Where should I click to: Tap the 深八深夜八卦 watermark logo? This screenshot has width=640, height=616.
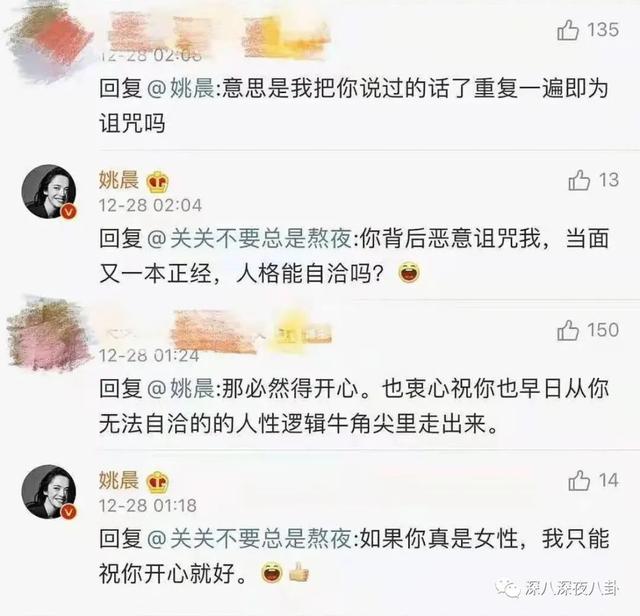click(x=558, y=589)
